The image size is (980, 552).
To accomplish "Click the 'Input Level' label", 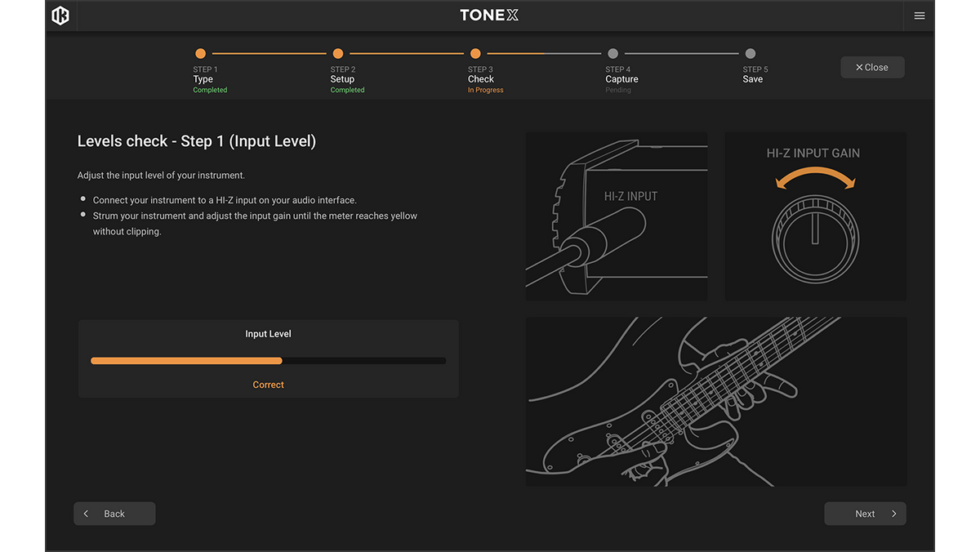I will pos(268,334).
